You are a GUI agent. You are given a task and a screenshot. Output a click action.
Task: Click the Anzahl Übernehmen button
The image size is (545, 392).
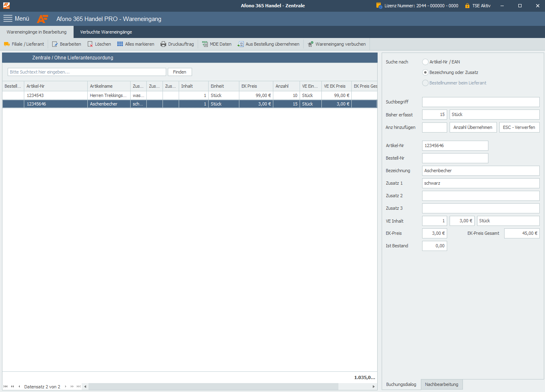(473, 127)
